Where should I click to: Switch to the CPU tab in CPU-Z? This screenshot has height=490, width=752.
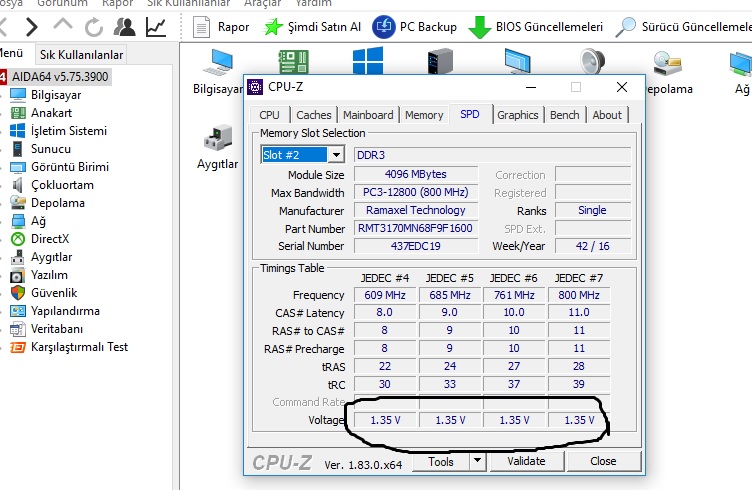click(x=270, y=115)
